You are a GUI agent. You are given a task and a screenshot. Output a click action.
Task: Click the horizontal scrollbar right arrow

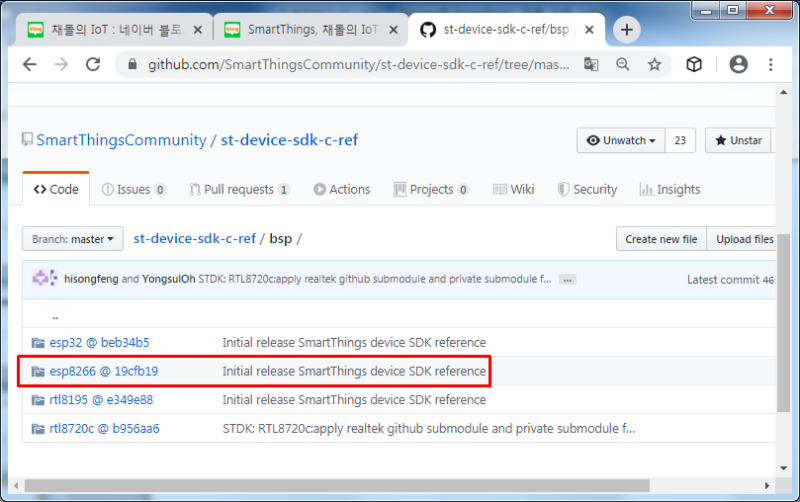[767, 486]
